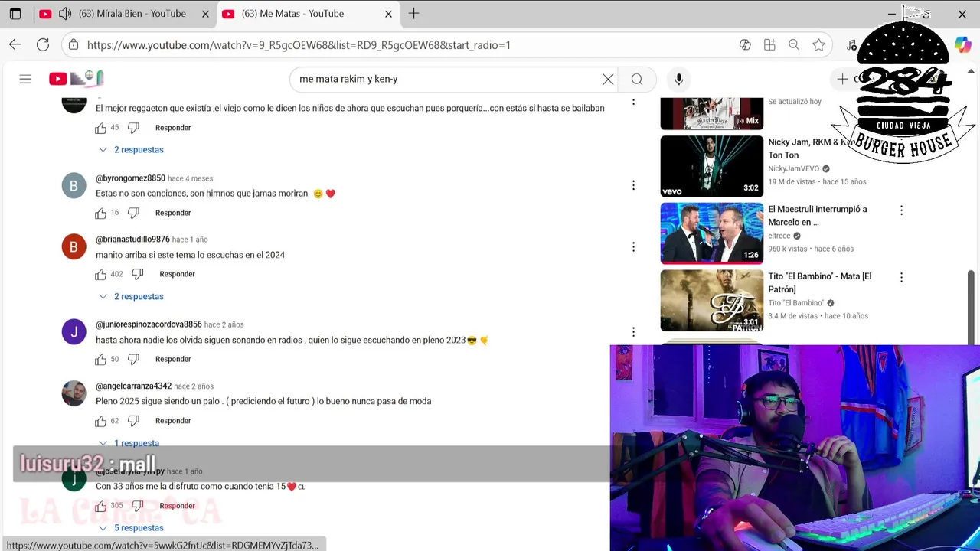This screenshot has width=980, height=551.
Task: Open @byrongomez8850 channel link
Action: (130, 178)
